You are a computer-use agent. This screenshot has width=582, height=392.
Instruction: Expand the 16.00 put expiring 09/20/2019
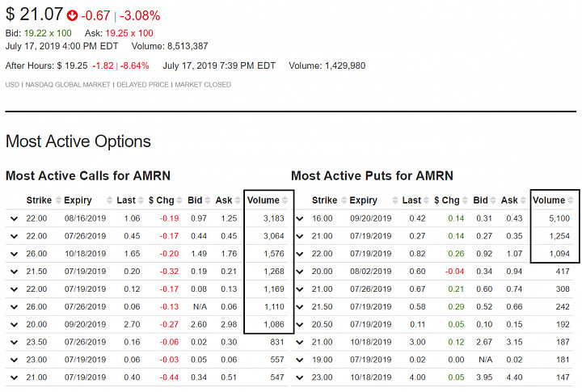pos(300,219)
